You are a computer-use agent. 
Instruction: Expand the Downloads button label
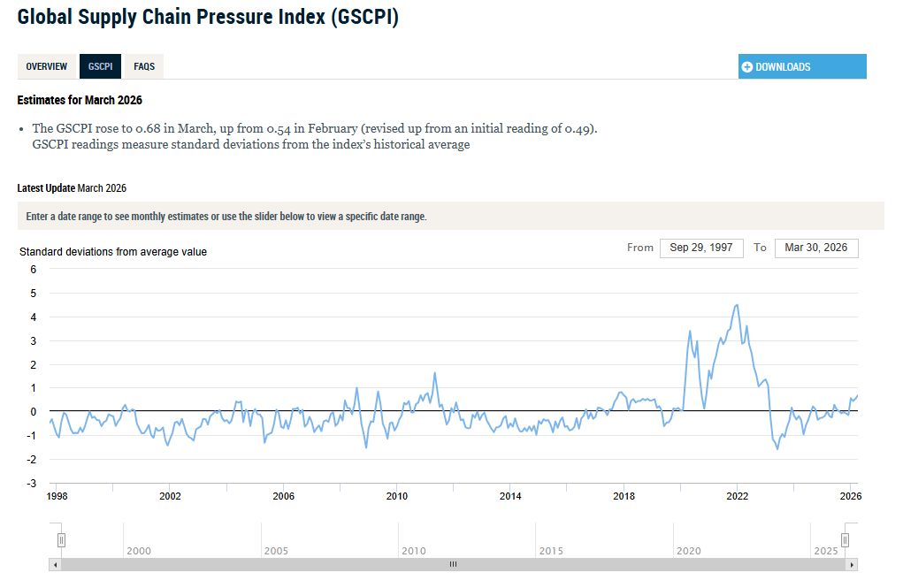pos(783,67)
